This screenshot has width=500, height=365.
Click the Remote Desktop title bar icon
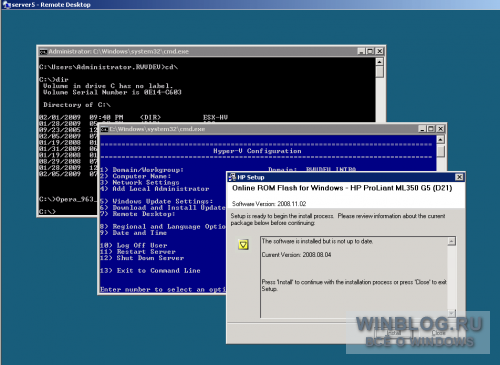point(6,5)
